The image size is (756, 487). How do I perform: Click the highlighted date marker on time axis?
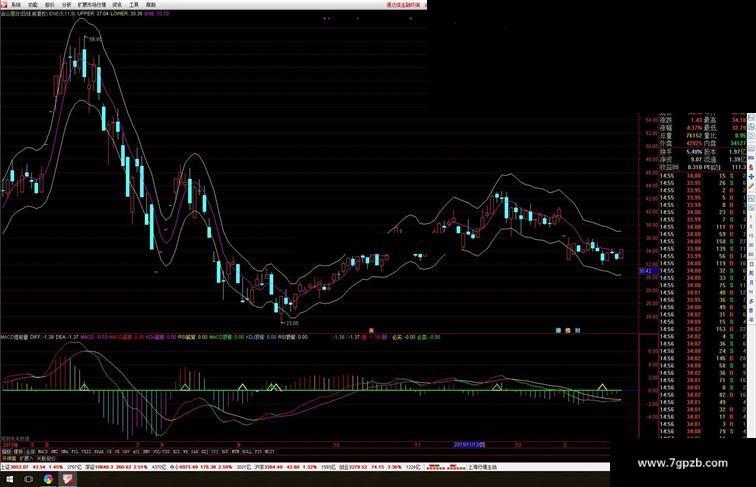469,445
